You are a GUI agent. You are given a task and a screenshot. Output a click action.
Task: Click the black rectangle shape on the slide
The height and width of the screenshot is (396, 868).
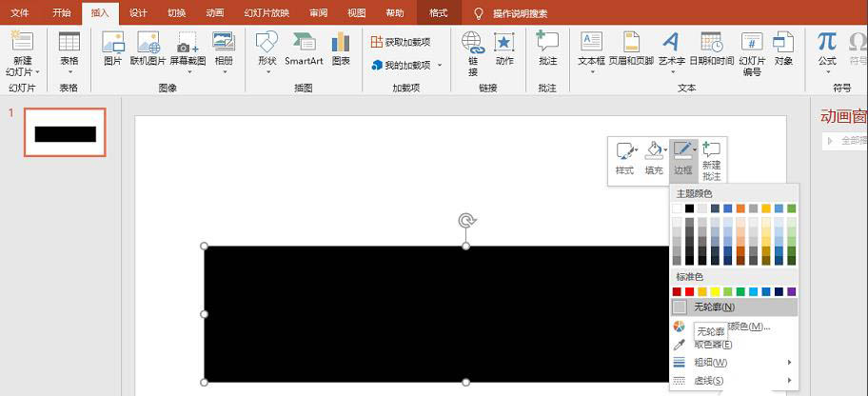[437, 314]
